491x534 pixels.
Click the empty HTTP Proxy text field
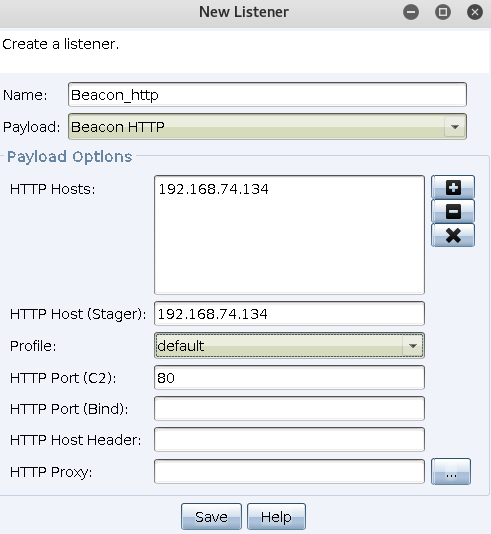[x=289, y=471]
